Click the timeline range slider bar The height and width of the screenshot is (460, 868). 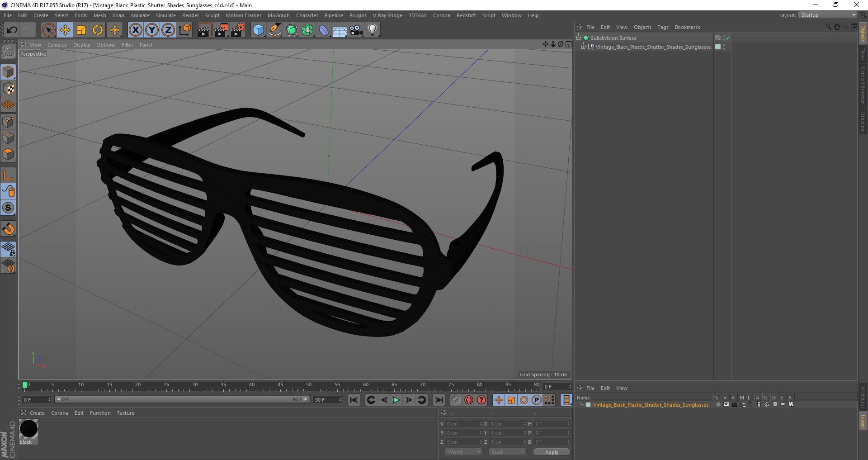[x=182, y=400]
